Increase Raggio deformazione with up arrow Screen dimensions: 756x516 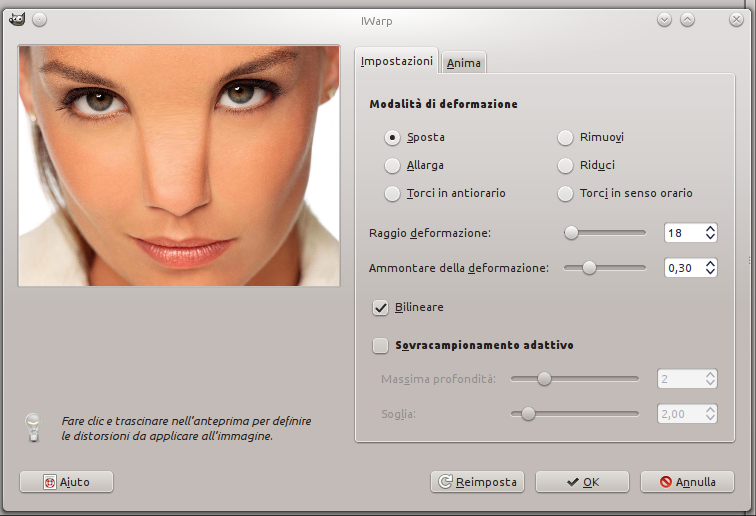710,229
